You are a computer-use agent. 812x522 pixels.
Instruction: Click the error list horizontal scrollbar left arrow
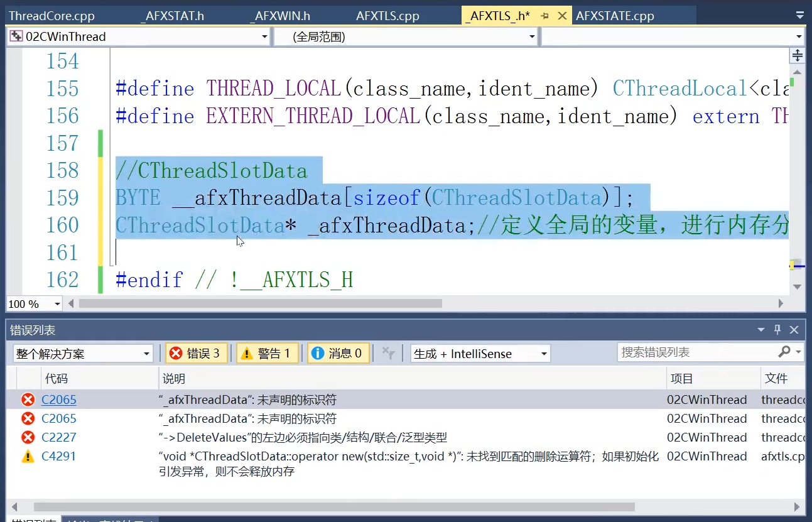[x=14, y=506]
